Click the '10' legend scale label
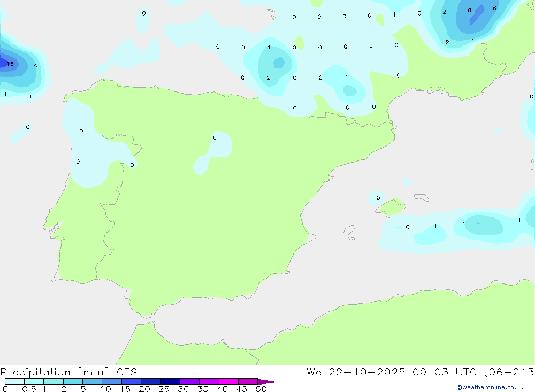 click(x=106, y=389)
